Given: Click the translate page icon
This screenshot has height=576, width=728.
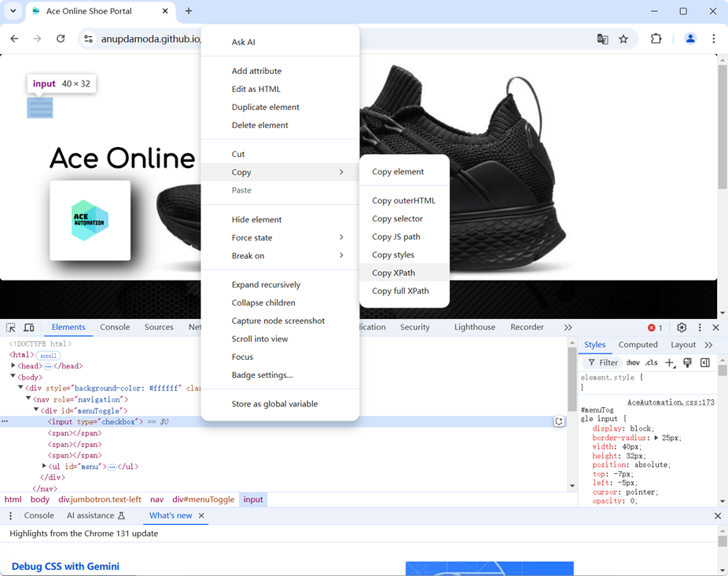Looking at the screenshot, I should (x=603, y=39).
